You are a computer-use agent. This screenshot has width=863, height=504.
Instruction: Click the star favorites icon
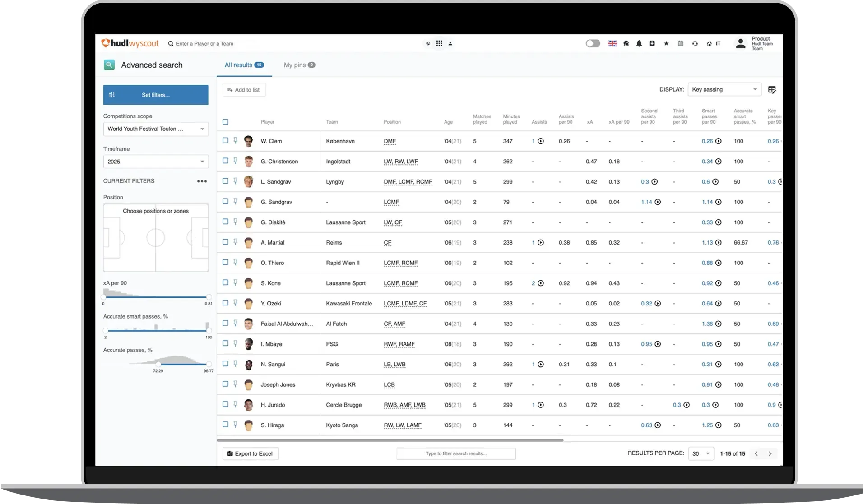click(666, 43)
